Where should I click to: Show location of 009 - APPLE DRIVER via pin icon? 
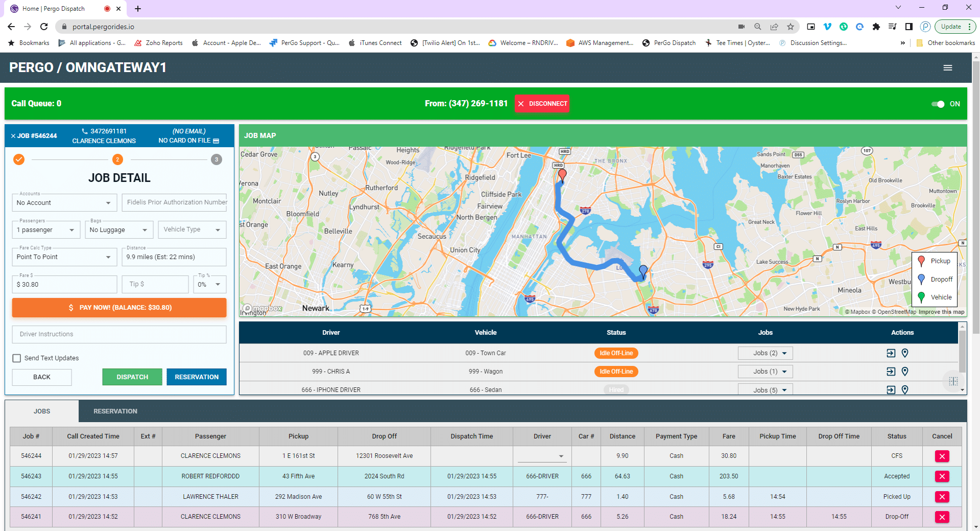coord(905,353)
